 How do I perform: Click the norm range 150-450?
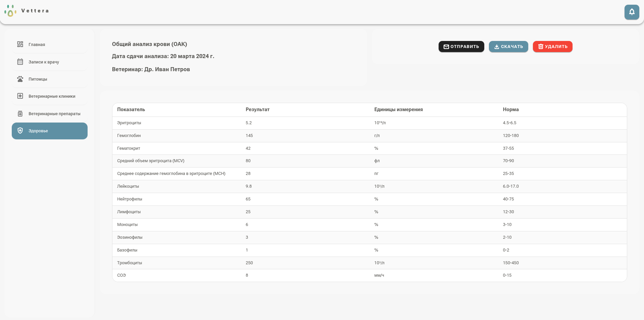pos(511,263)
